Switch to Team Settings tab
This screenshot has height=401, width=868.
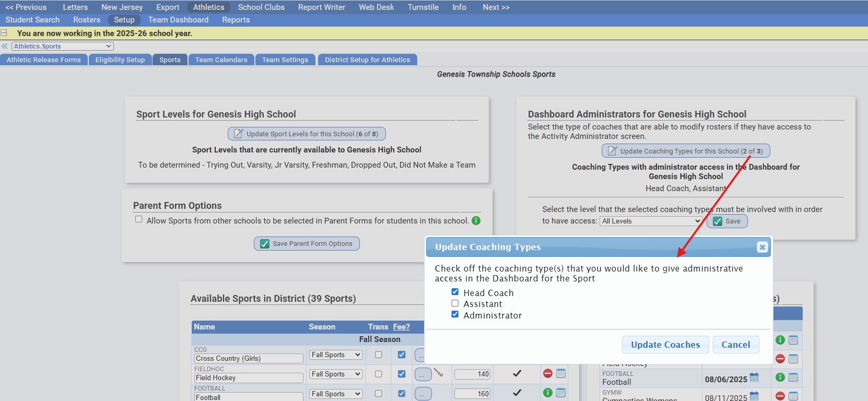coord(285,60)
